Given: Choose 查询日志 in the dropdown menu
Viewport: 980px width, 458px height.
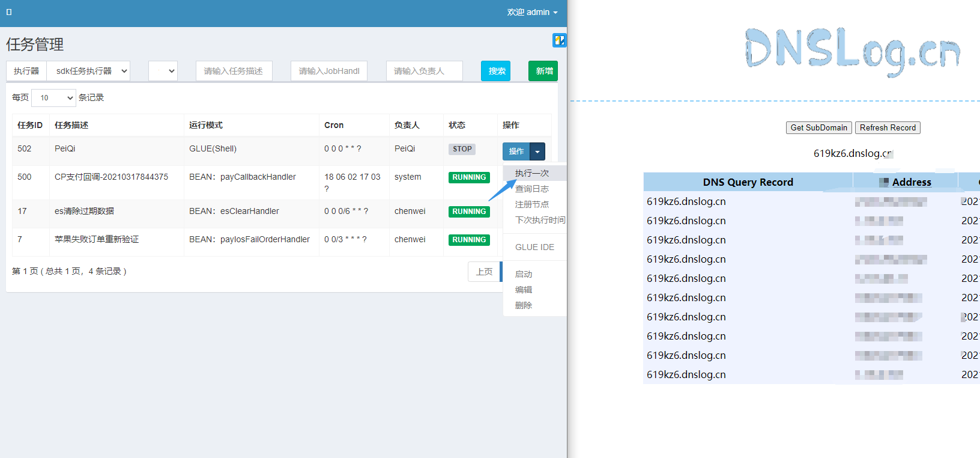Looking at the screenshot, I should [531, 189].
